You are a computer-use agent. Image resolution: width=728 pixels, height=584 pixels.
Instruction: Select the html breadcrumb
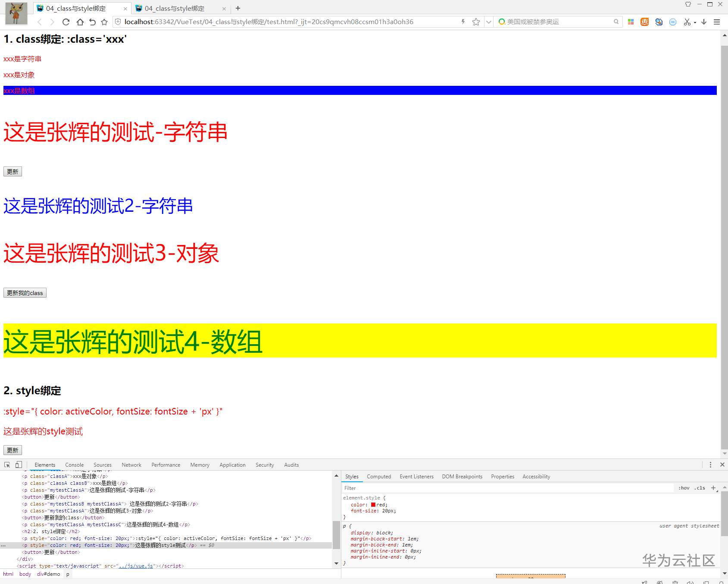point(8,574)
